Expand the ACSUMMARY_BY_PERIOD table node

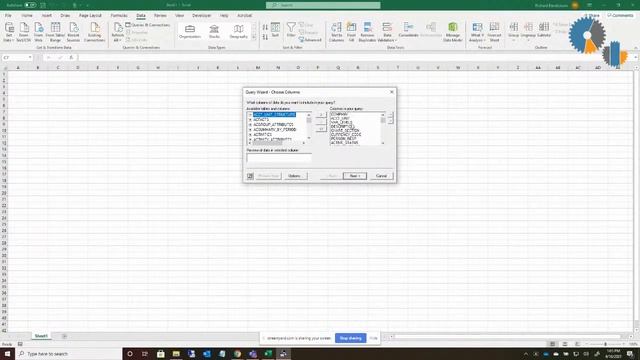tap(250, 129)
